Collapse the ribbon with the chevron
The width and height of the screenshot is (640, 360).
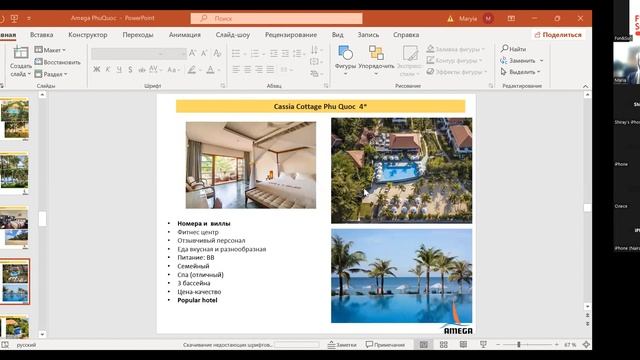point(585,86)
